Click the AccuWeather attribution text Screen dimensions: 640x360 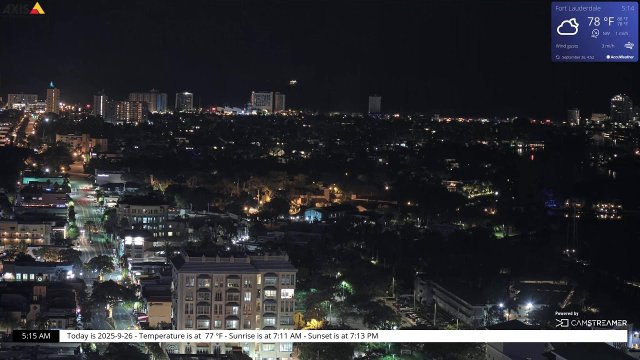620,57
